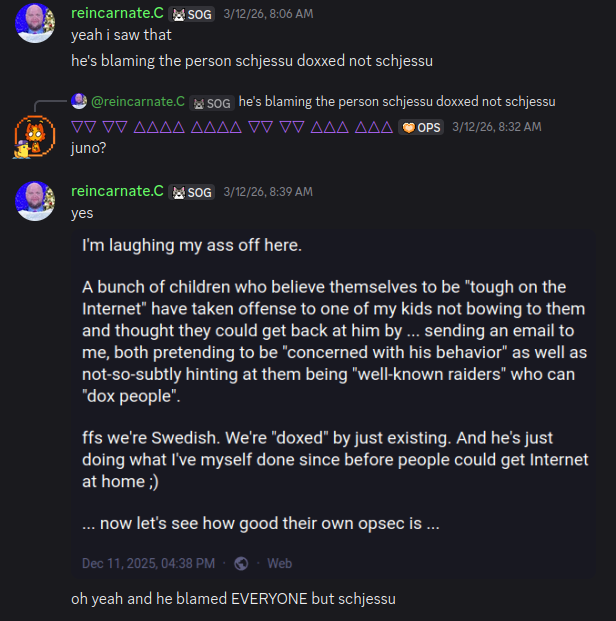This screenshot has height=621, width=616.
Task: Open reincarnate.C's avatar on the 8:39 AM message
Action: coord(35,201)
